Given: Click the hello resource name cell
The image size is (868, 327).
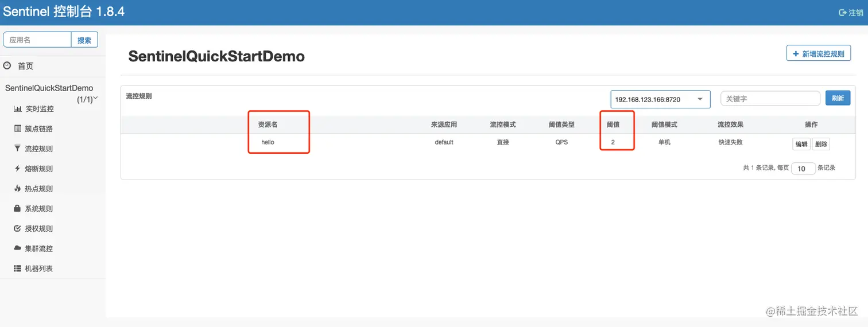Looking at the screenshot, I should (268, 142).
